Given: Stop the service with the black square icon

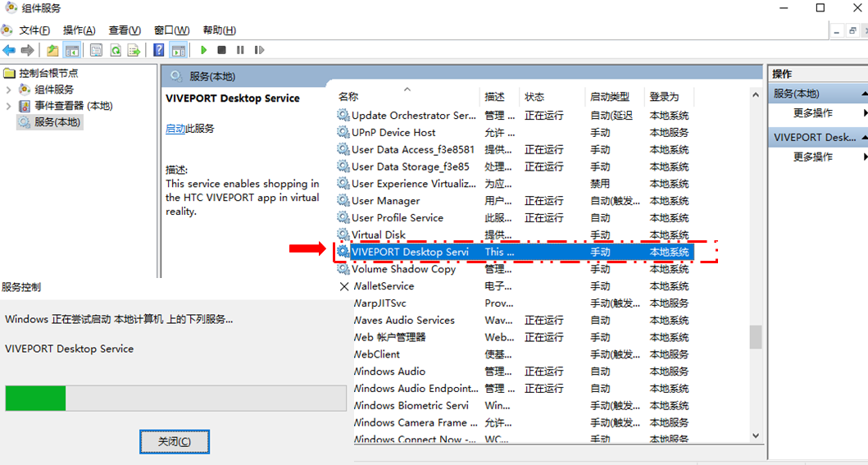Looking at the screenshot, I should 221,50.
